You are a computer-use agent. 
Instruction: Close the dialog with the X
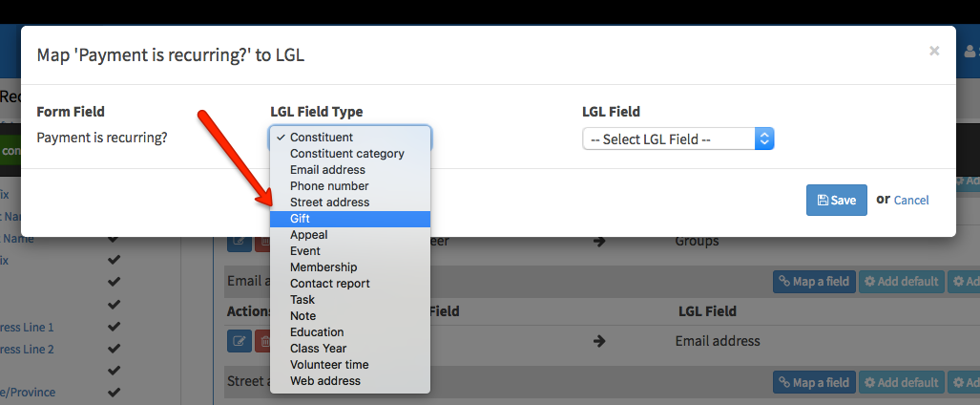pos(934,51)
